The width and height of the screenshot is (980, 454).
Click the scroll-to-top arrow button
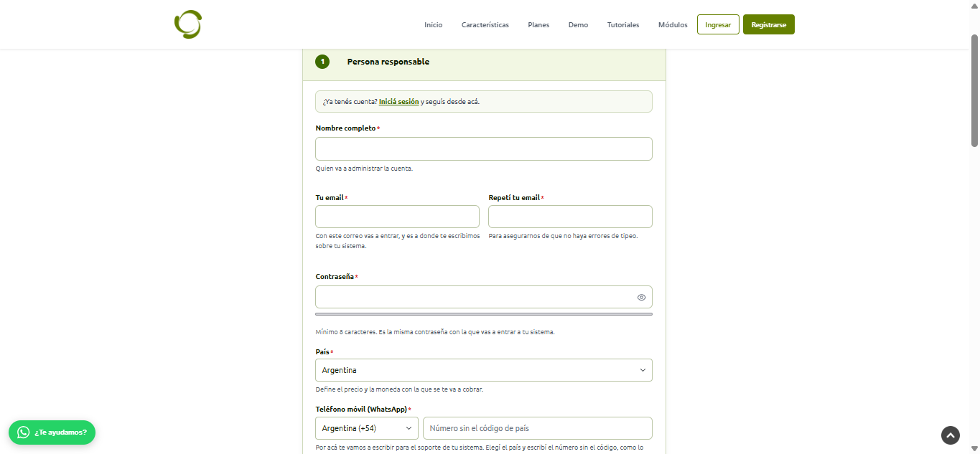[951, 435]
